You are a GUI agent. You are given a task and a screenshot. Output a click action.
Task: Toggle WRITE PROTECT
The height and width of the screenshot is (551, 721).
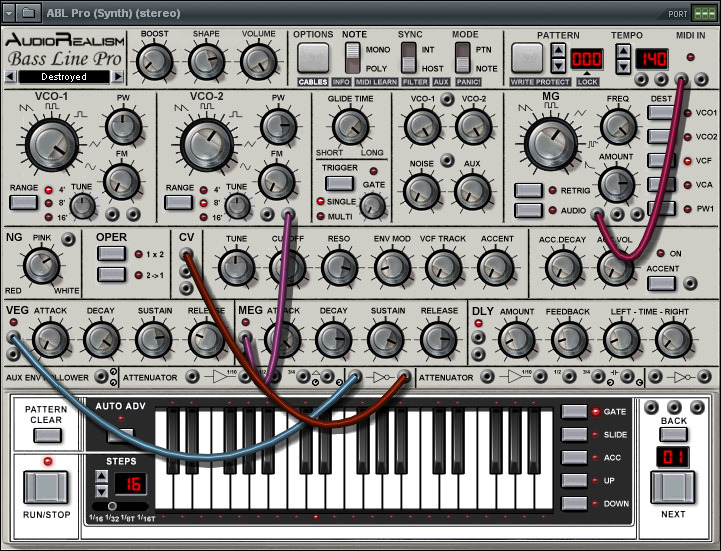[x=540, y=82]
